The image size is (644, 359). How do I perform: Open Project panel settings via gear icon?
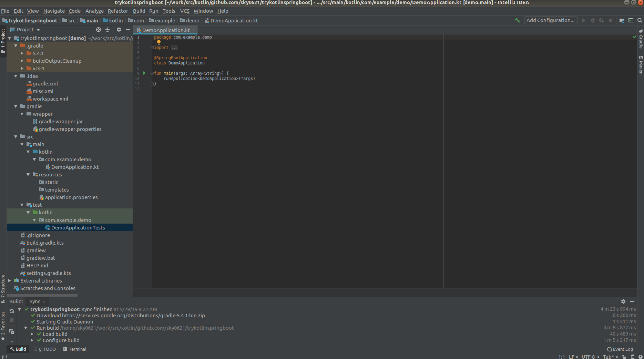pos(119,30)
